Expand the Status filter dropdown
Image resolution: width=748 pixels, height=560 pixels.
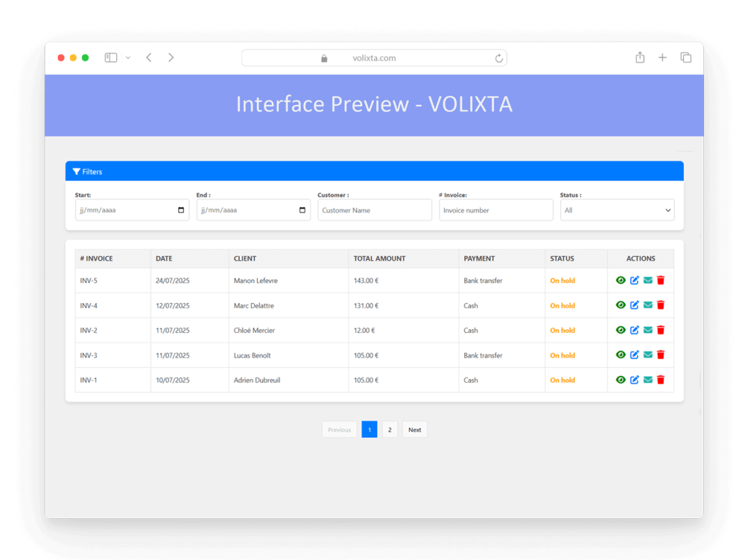[x=617, y=210]
